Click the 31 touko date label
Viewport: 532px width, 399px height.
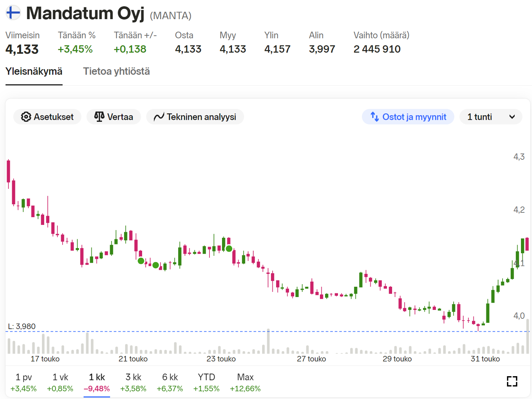[x=485, y=359]
